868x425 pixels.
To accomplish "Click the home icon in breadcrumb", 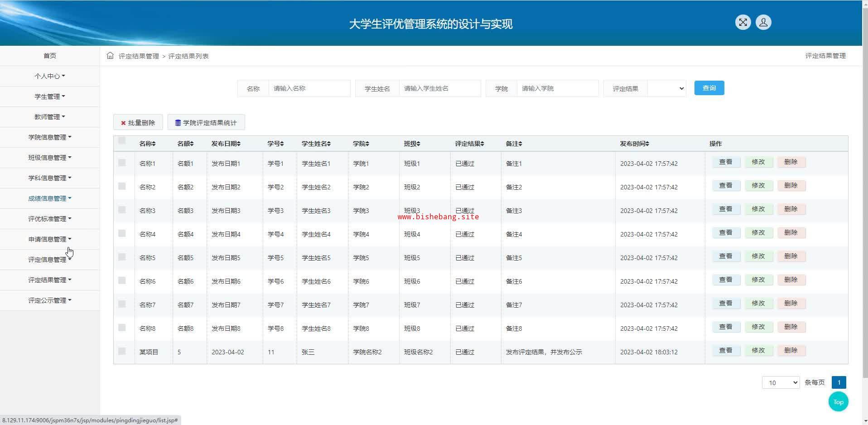I will [x=110, y=56].
